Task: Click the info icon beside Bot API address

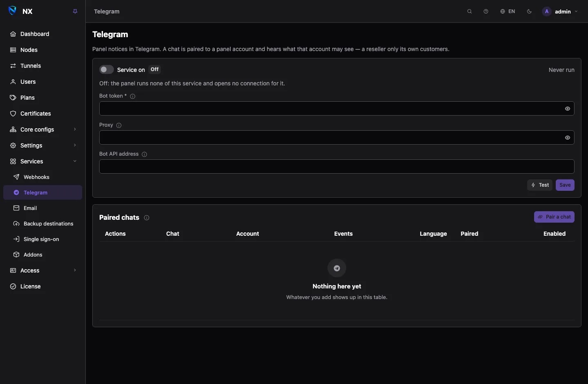Action: click(x=144, y=154)
